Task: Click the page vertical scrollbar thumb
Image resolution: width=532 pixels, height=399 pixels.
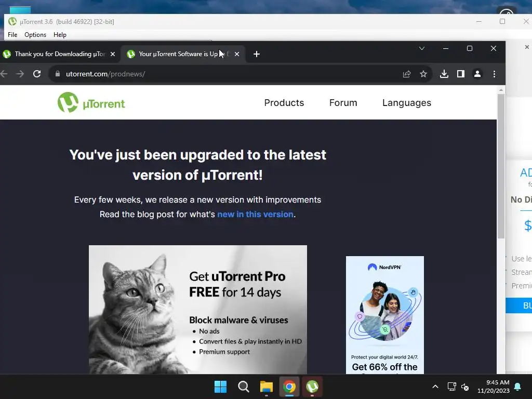Action: [x=501, y=166]
